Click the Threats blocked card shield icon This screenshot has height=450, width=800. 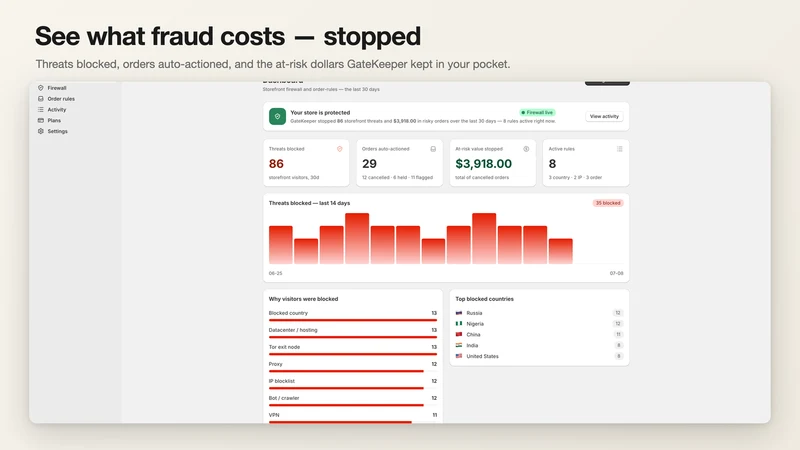pos(339,149)
